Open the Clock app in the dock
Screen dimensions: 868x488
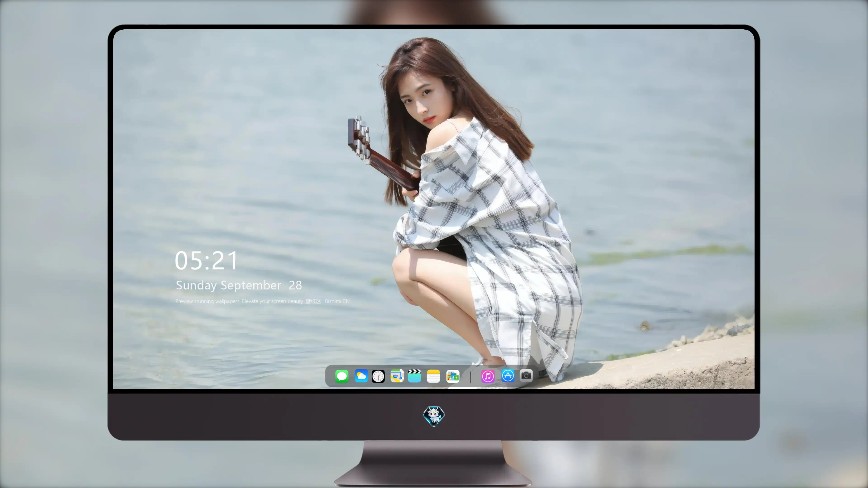coord(378,376)
